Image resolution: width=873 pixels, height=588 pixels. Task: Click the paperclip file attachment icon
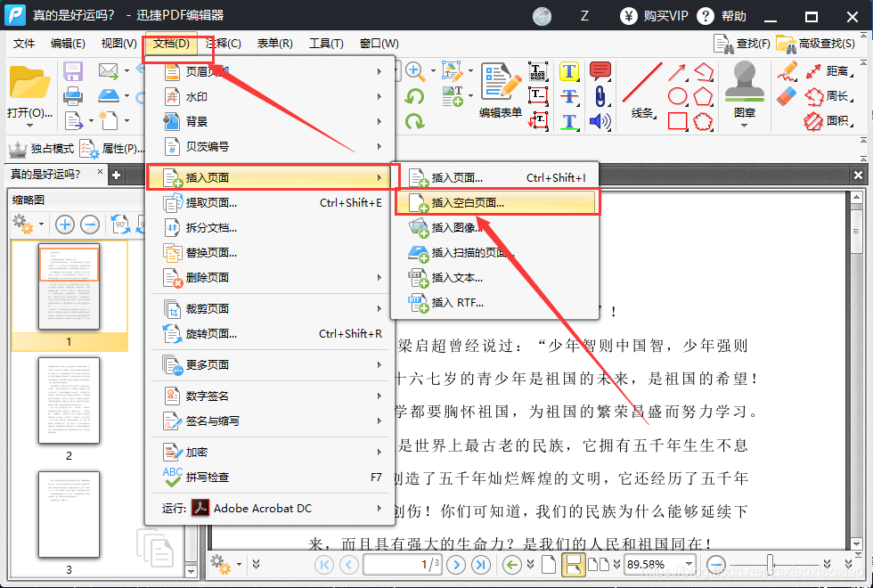[600, 96]
